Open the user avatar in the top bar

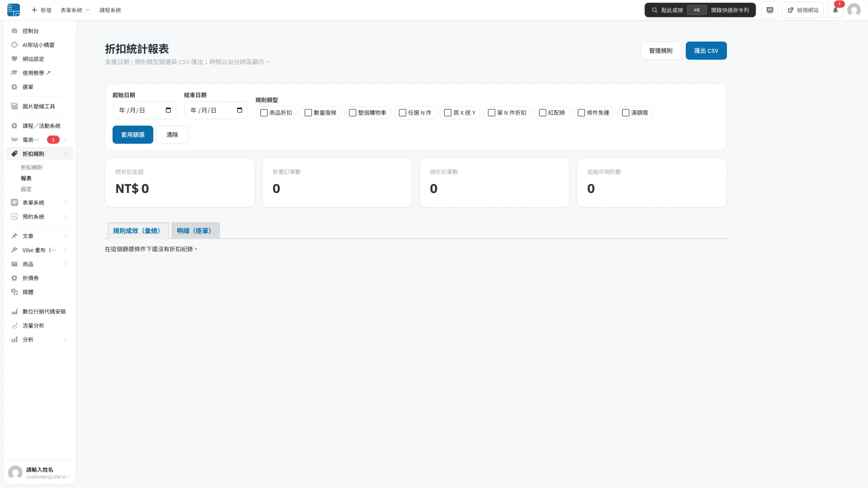coord(854,10)
